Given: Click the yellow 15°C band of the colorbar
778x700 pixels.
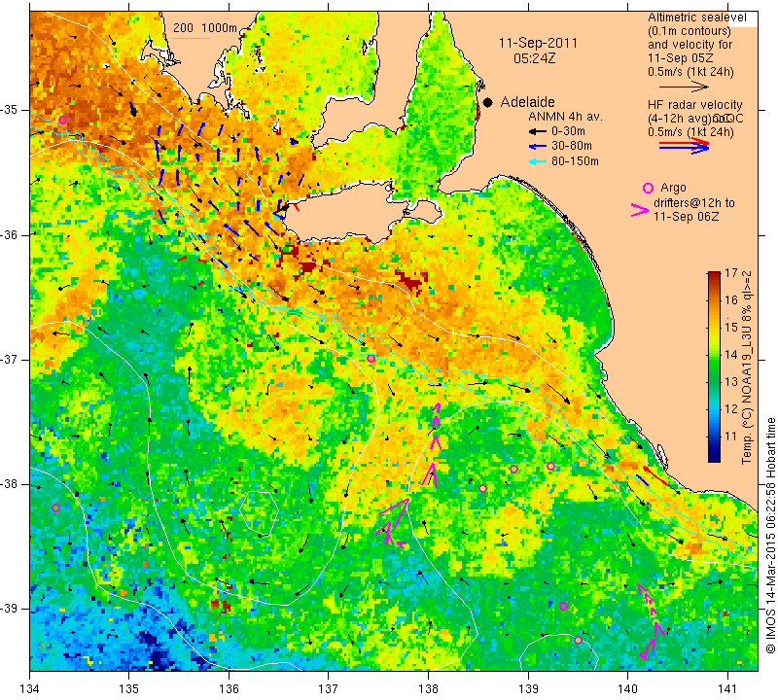Looking at the screenshot, I should (714, 327).
